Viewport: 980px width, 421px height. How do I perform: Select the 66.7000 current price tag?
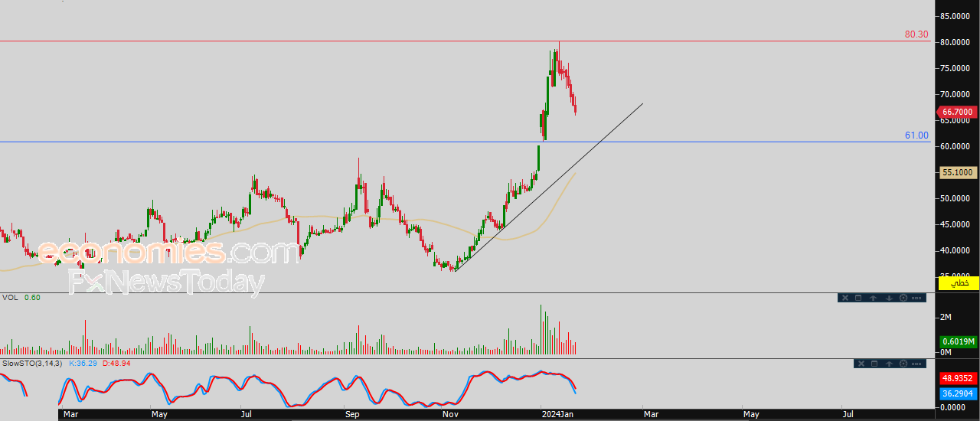956,112
